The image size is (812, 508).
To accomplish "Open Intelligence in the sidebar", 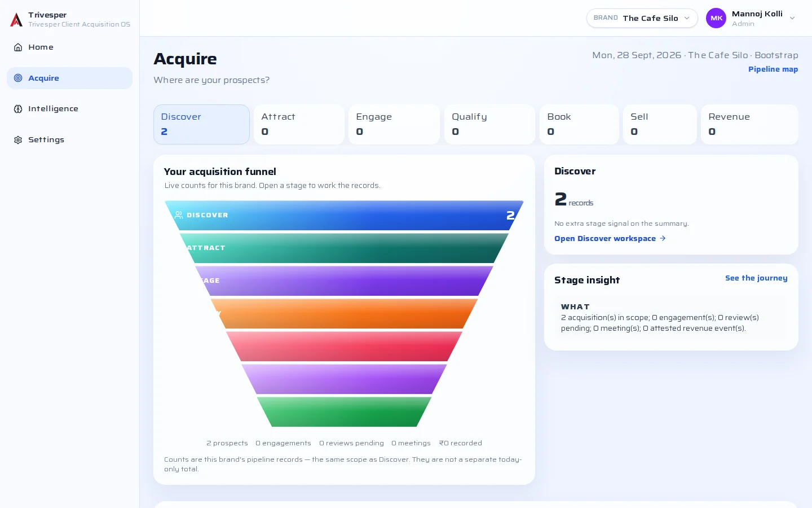I will click(x=69, y=109).
